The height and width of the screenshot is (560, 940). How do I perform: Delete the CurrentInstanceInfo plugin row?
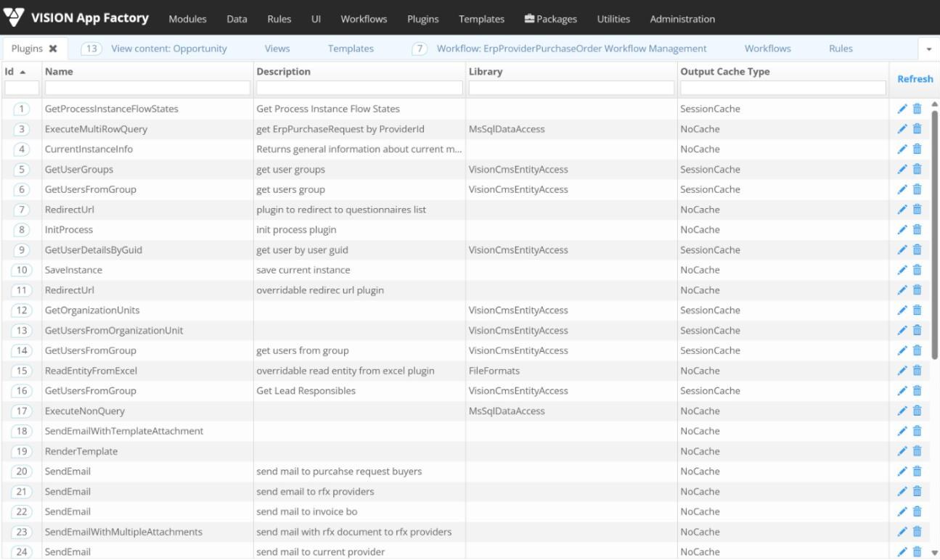(x=917, y=149)
